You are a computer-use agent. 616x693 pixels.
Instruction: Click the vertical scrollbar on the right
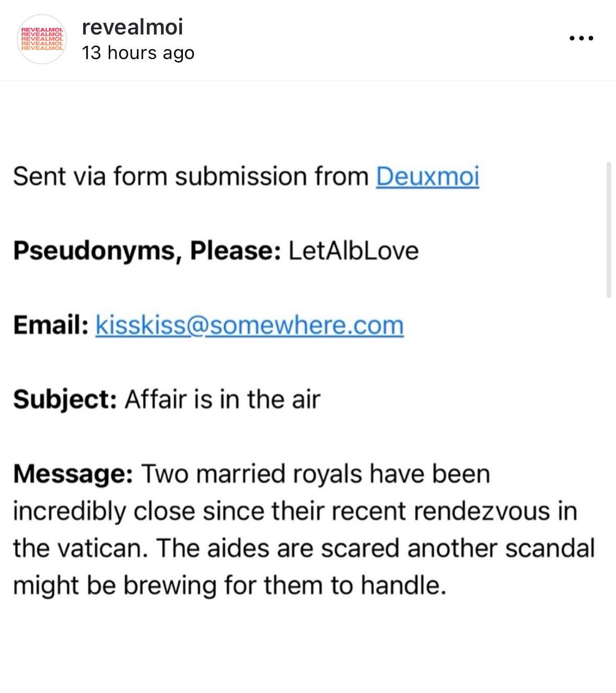pos(608,230)
